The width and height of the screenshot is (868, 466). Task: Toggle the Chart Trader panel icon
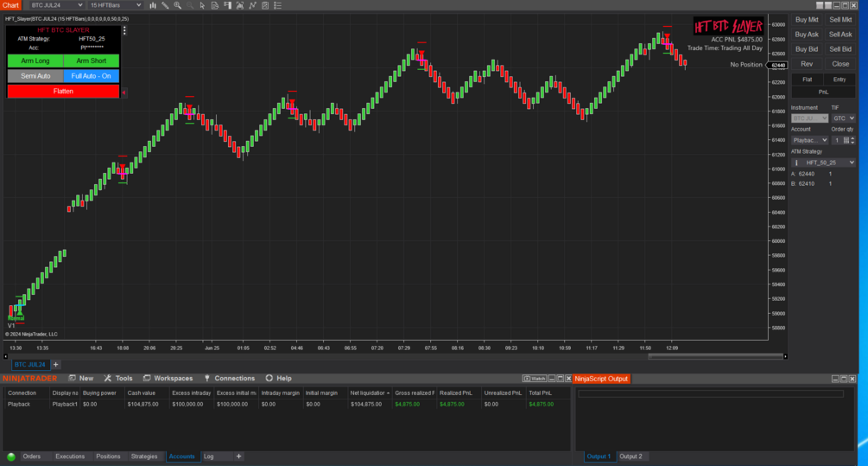227,5
